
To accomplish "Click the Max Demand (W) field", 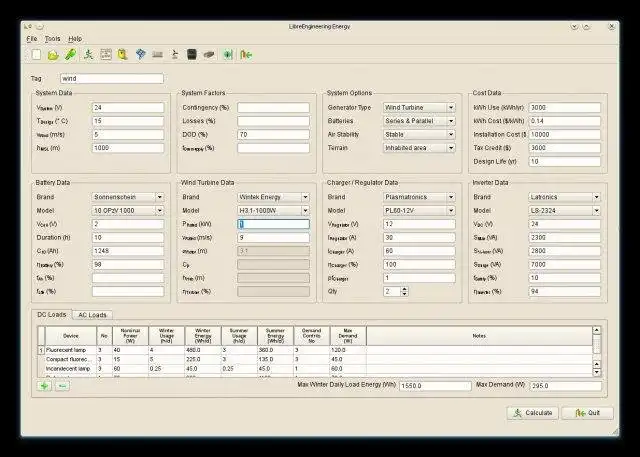I will [x=565, y=386].
